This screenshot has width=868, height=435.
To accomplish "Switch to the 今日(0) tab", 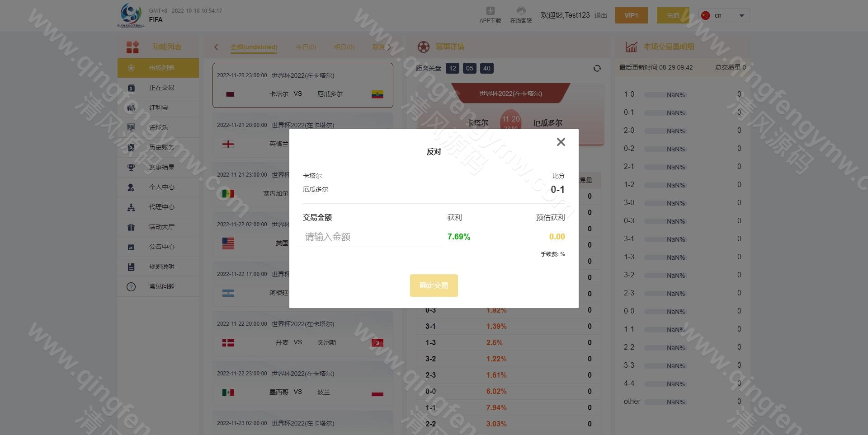I will coord(306,47).
